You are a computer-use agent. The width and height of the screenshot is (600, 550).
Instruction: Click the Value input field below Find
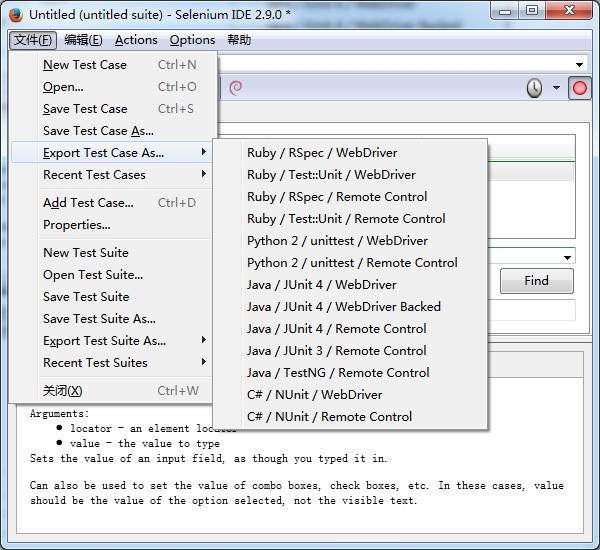click(532, 310)
